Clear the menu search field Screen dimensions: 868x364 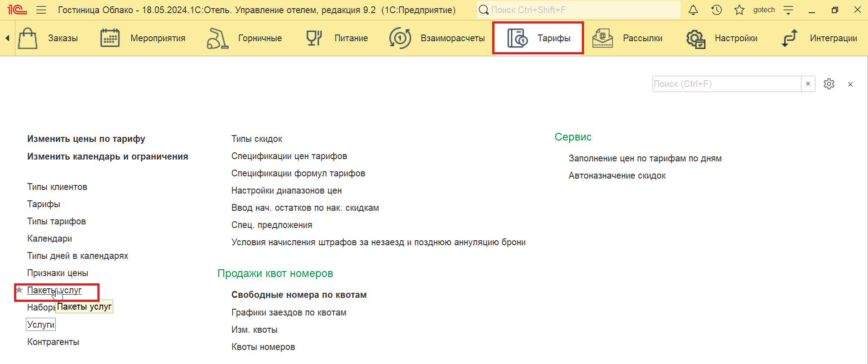(x=808, y=84)
